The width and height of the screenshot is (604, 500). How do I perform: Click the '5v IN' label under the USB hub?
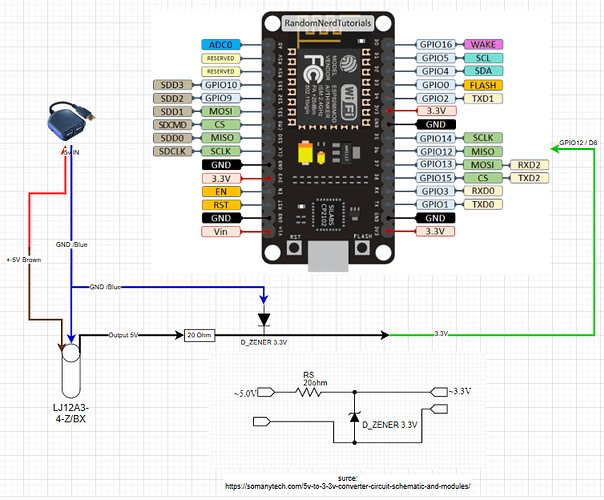point(72,152)
